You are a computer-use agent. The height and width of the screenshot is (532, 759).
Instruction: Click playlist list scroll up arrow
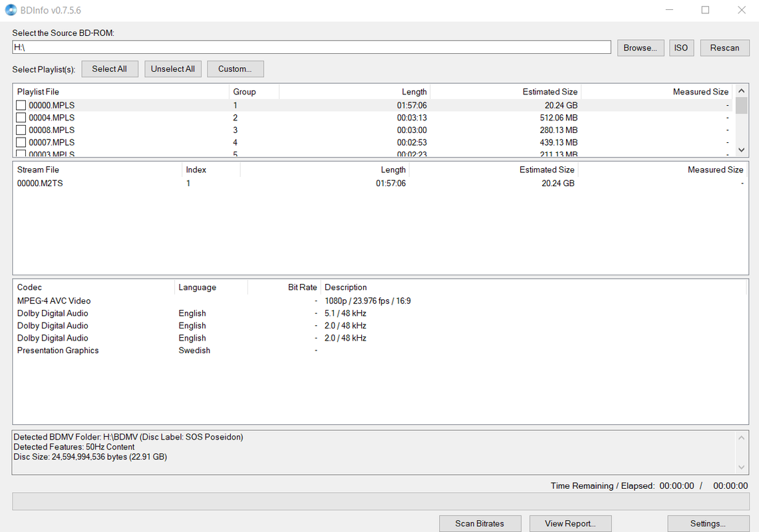click(741, 91)
